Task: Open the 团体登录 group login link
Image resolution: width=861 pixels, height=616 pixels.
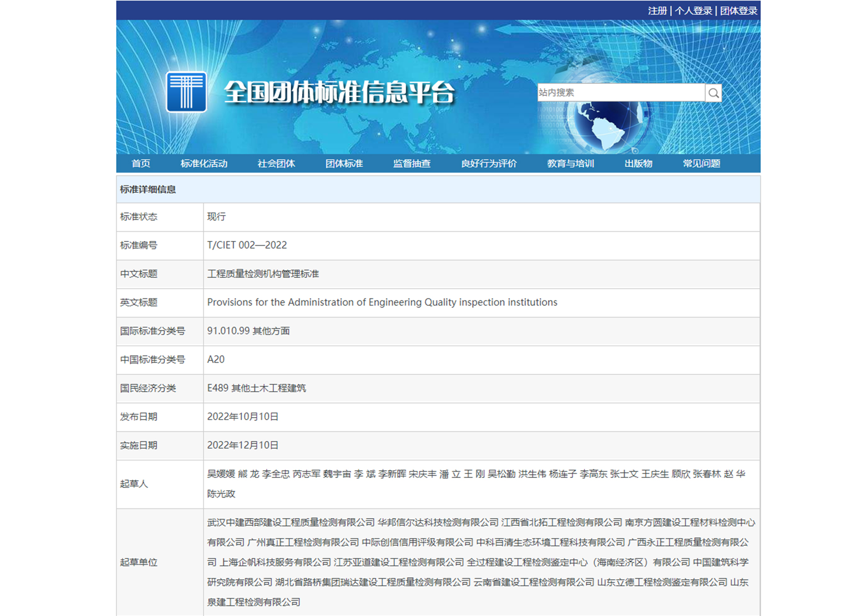Action: 738,10
